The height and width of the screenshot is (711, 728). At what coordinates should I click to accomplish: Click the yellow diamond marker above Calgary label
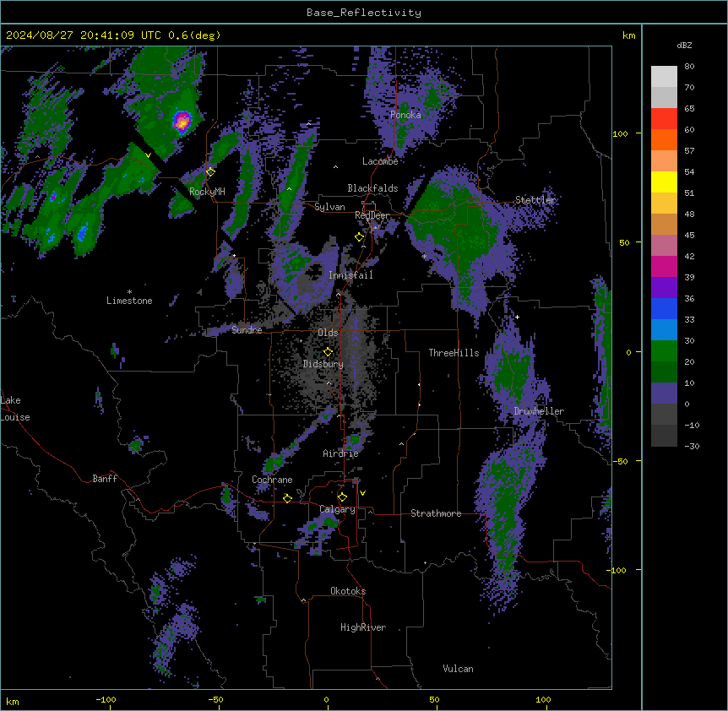[x=342, y=497]
